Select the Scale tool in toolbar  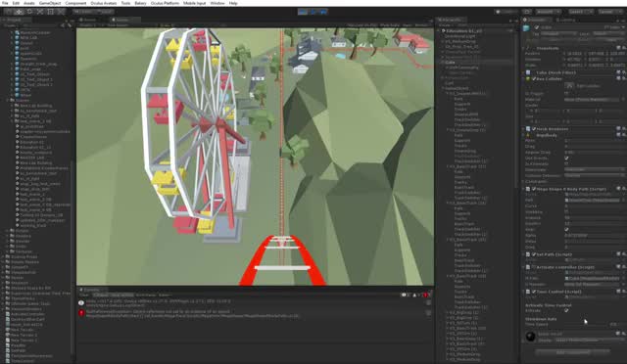(x=40, y=12)
